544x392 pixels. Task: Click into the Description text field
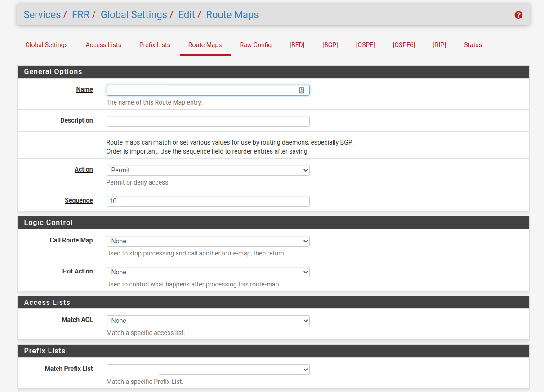point(208,121)
